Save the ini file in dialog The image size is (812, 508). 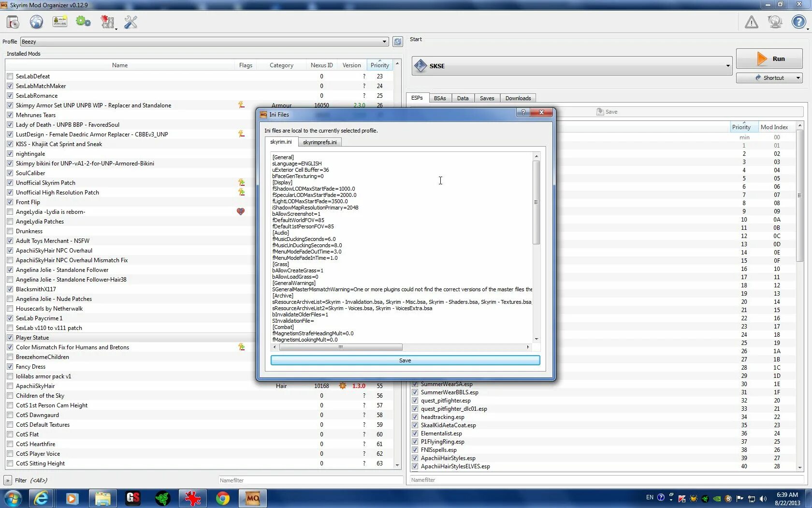405,360
